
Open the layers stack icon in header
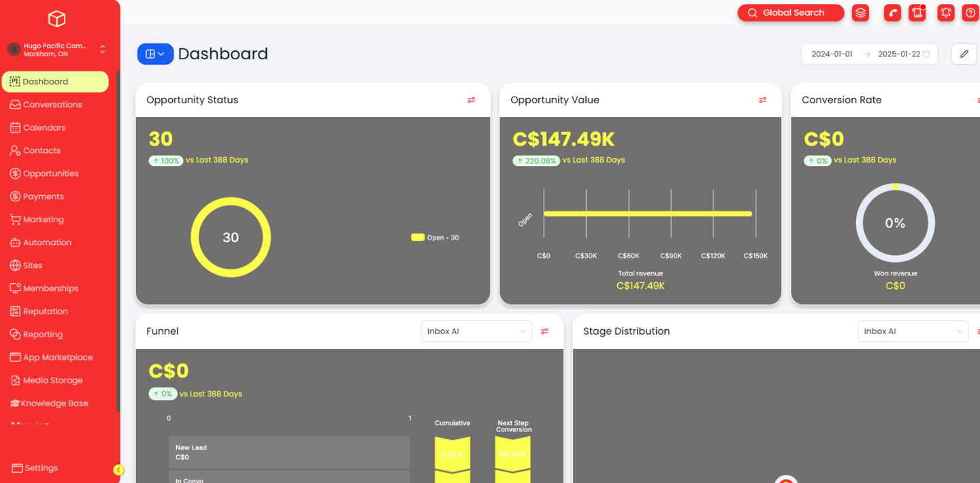point(861,13)
